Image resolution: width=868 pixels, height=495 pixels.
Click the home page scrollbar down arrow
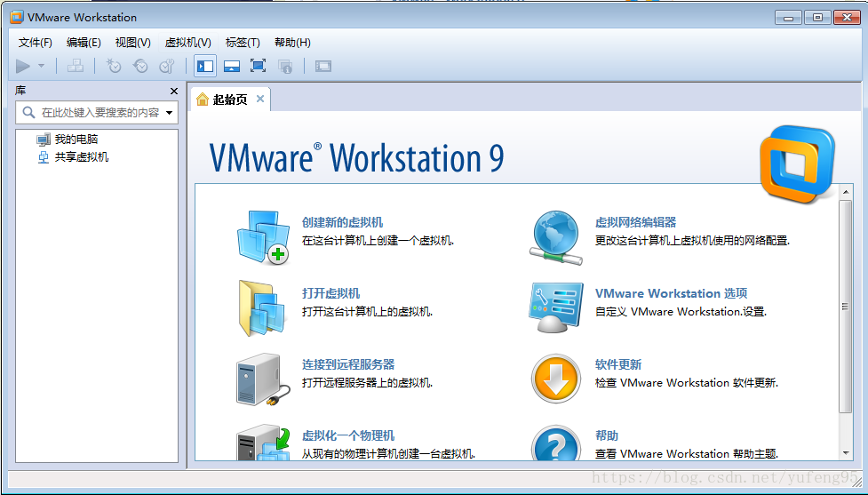tap(845, 453)
